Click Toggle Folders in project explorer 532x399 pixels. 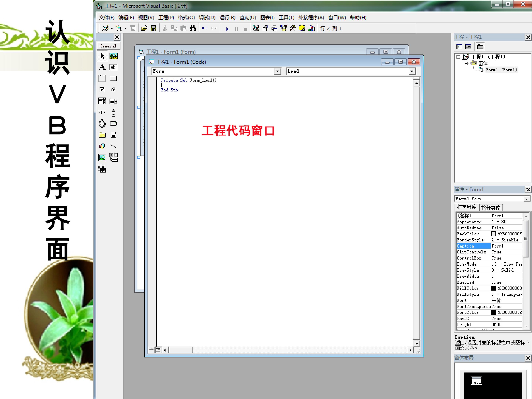(x=480, y=47)
